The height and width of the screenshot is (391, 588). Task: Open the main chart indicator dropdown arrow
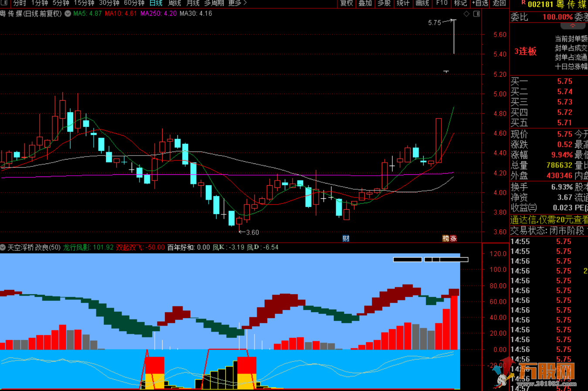68,14
